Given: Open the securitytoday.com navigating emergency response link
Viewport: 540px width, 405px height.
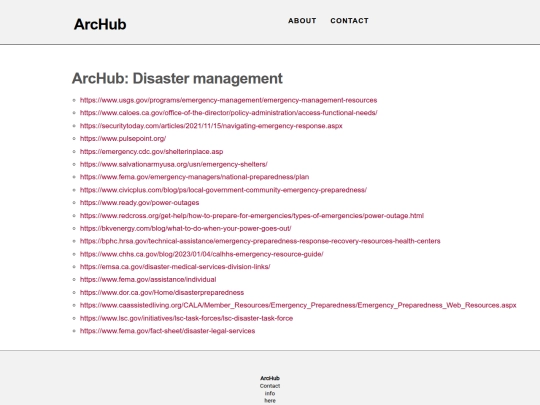Looking at the screenshot, I should 211,126.
